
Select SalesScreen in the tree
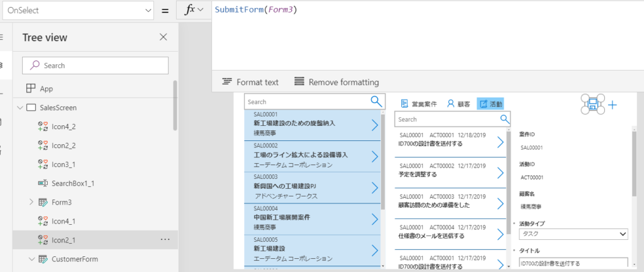(58, 108)
